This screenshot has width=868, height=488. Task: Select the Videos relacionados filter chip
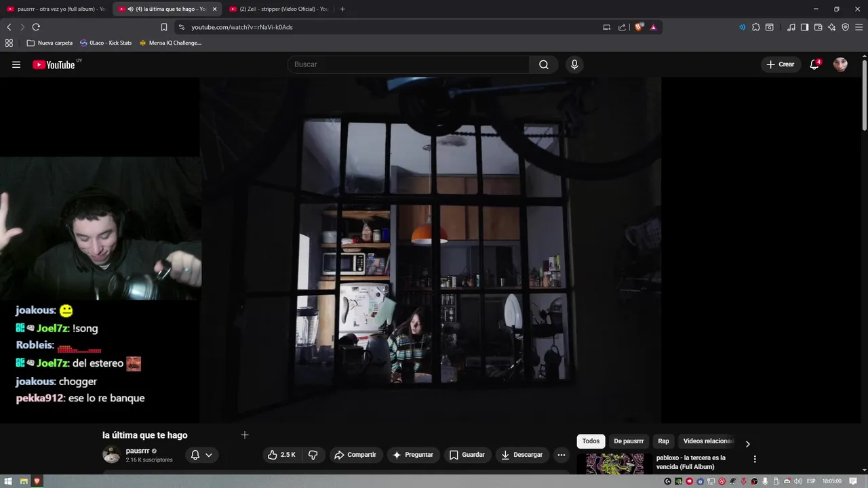707,441
